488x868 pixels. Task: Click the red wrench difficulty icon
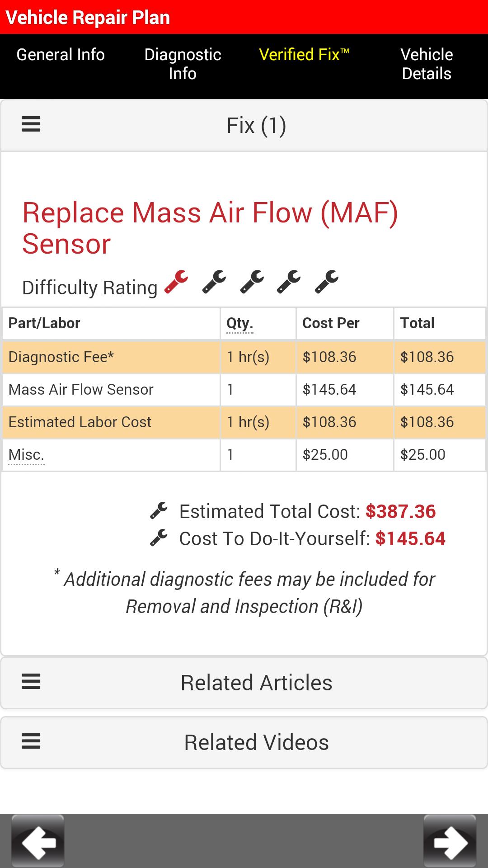(176, 282)
